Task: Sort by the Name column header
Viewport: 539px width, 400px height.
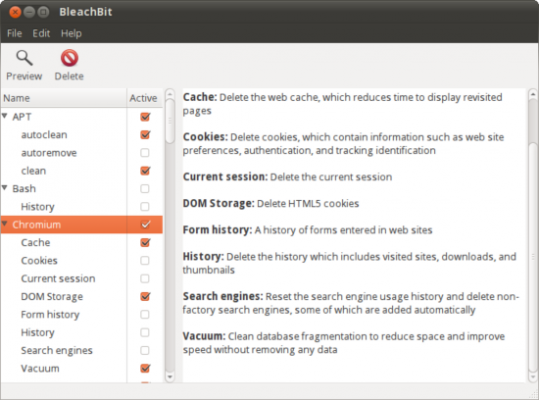Action: tap(64, 98)
